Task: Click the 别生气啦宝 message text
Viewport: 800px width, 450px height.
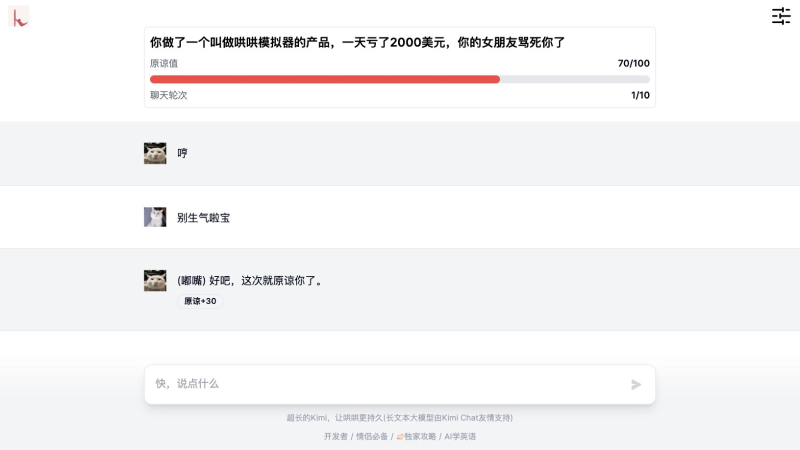Action: pyautogui.click(x=203, y=217)
